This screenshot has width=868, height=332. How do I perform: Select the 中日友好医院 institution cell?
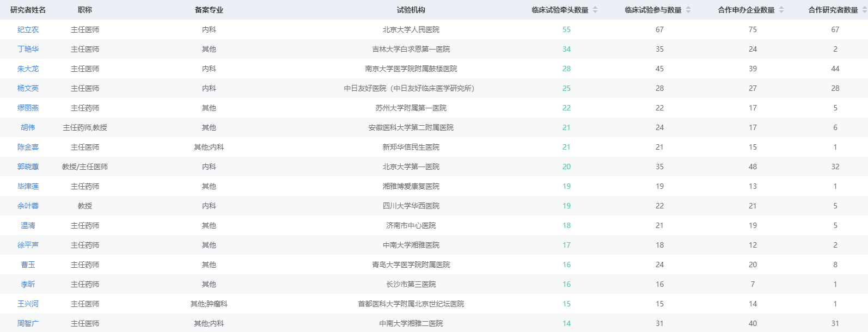[x=409, y=88]
